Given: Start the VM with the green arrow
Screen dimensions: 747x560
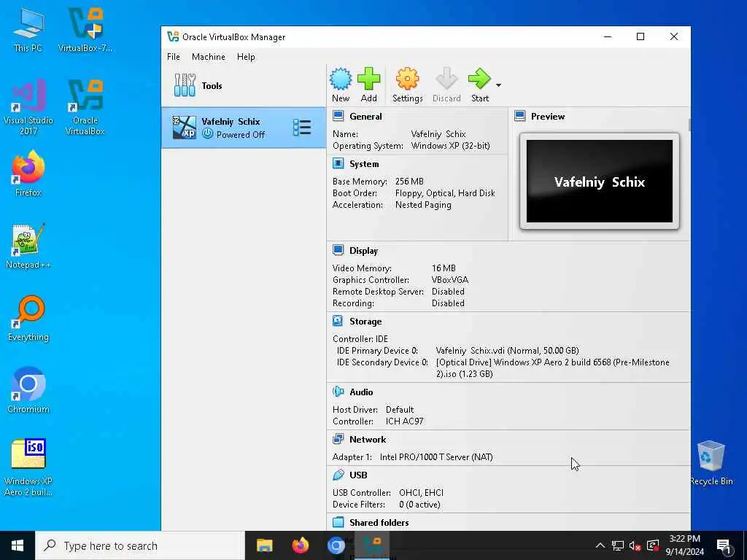Looking at the screenshot, I should click(479, 79).
